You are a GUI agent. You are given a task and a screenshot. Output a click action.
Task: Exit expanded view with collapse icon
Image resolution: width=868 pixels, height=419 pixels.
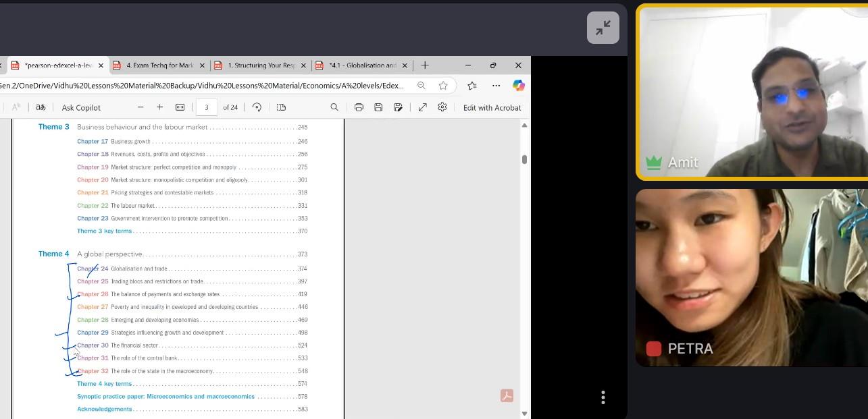603,28
